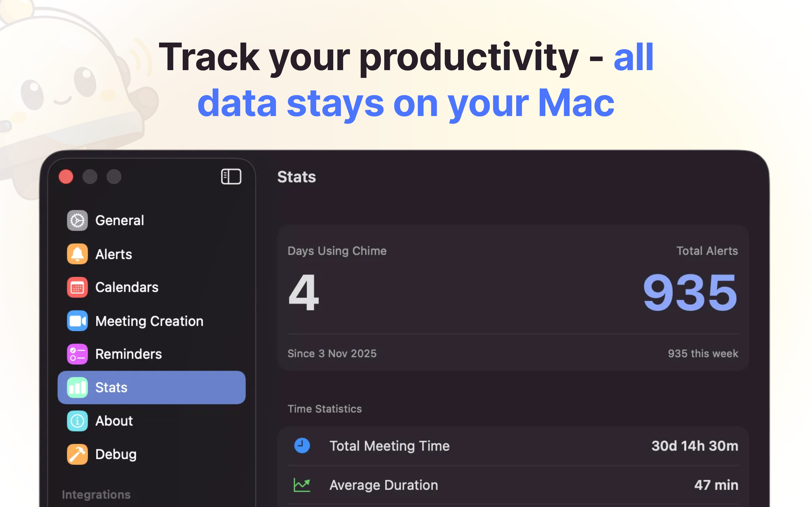
Task: Click the Meeting Creation video camera icon
Action: tap(77, 321)
